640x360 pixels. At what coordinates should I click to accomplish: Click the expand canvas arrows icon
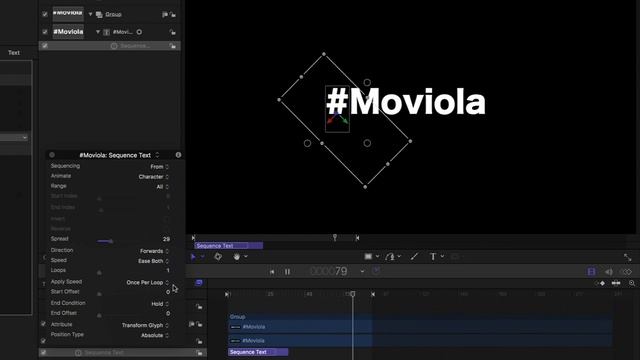click(x=627, y=257)
